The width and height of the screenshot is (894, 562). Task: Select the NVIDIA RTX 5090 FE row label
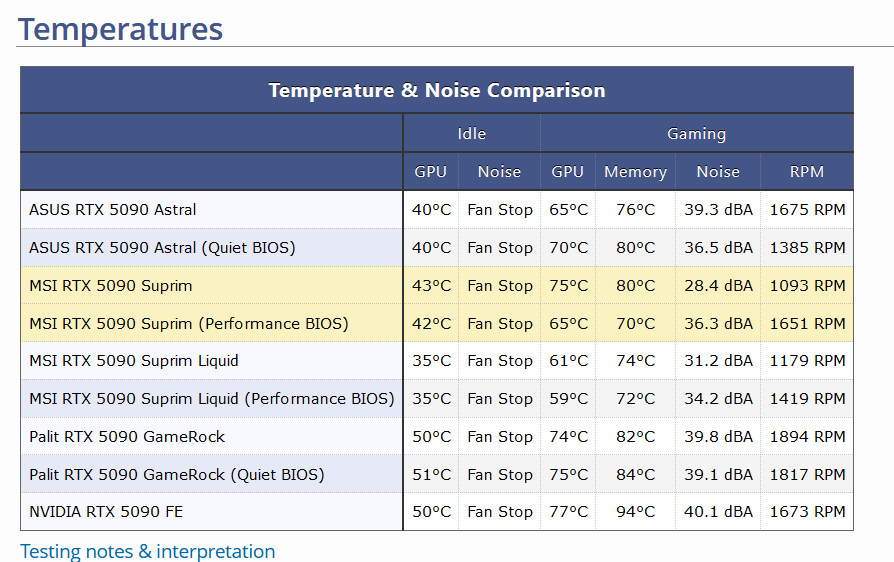click(106, 512)
